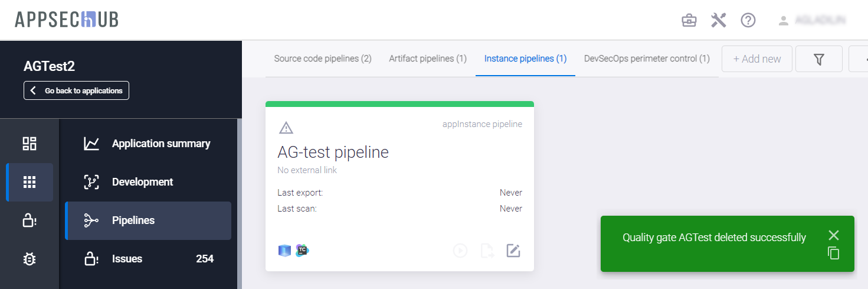Click the export icon on the pipeline card
The width and height of the screenshot is (868, 289).
(x=487, y=251)
